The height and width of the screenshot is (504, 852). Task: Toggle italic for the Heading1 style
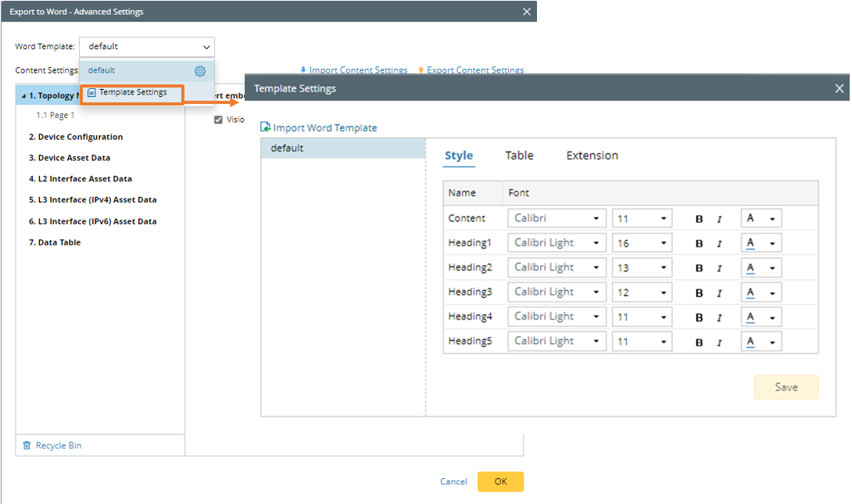(x=719, y=244)
